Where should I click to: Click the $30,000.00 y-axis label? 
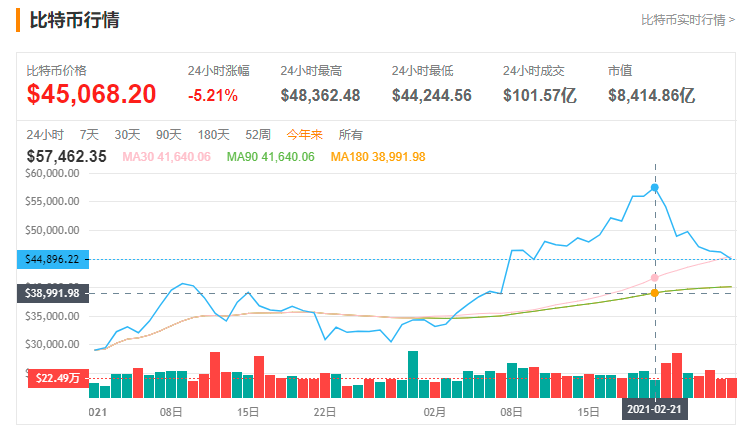click(x=52, y=344)
